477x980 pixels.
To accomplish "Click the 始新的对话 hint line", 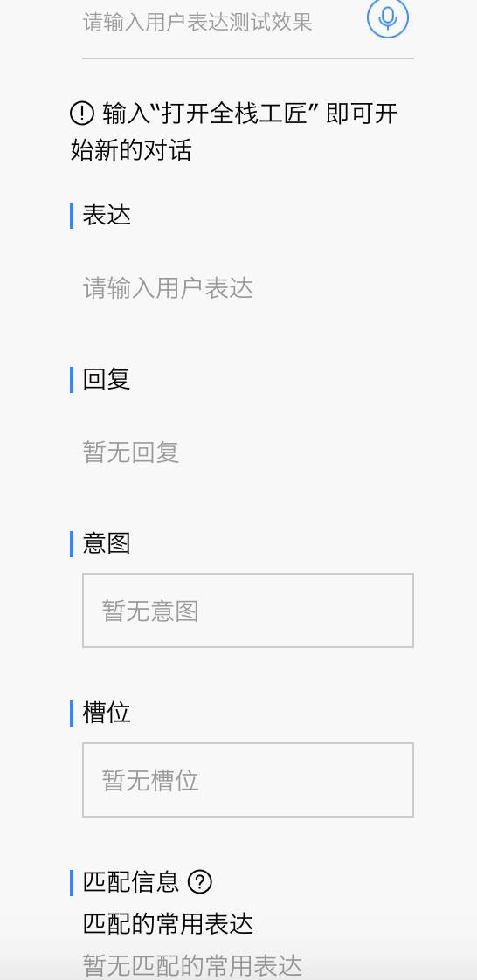I will click(x=131, y=150).
